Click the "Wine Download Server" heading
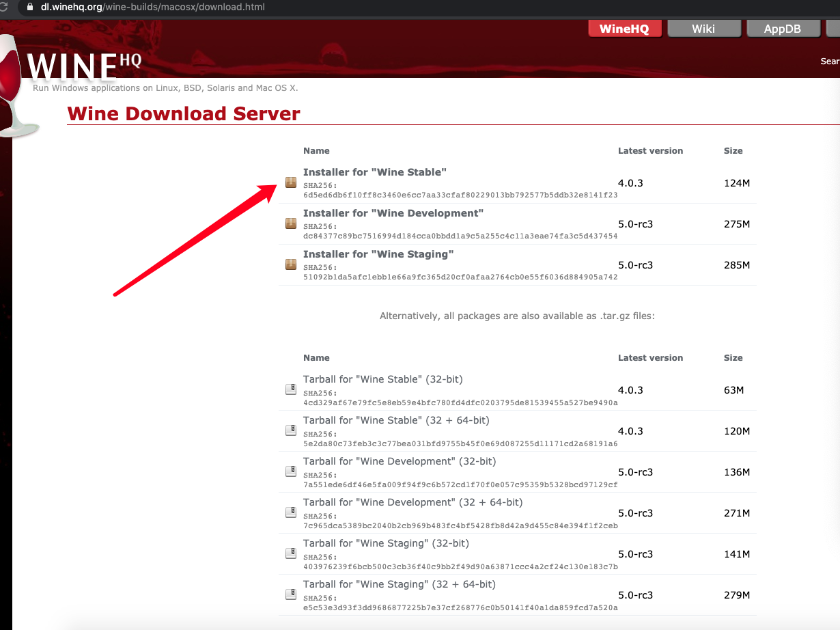Screen dimensions: 840x630 pos(184,113)
